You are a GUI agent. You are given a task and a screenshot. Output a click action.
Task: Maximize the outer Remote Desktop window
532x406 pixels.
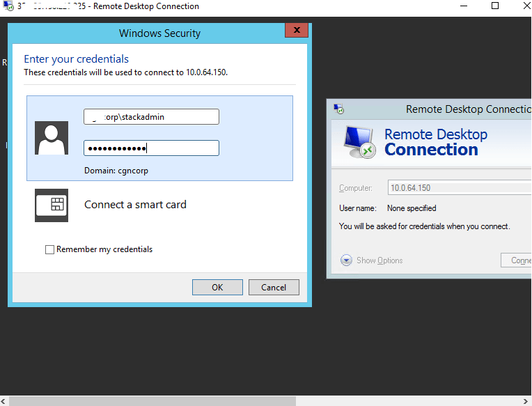pos(495,6)
